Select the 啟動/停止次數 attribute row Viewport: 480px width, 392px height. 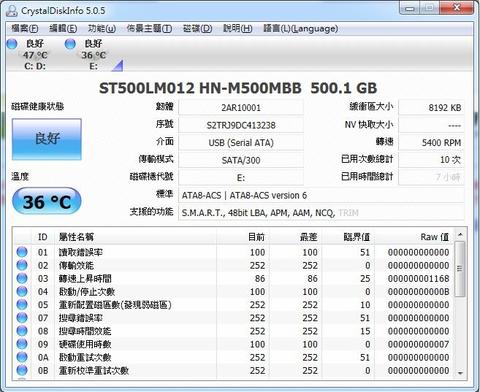pyautogui.click(x=233, y=292)
